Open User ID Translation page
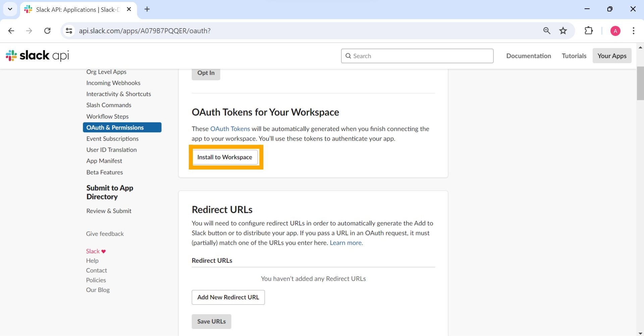 (x=111, y=150)
